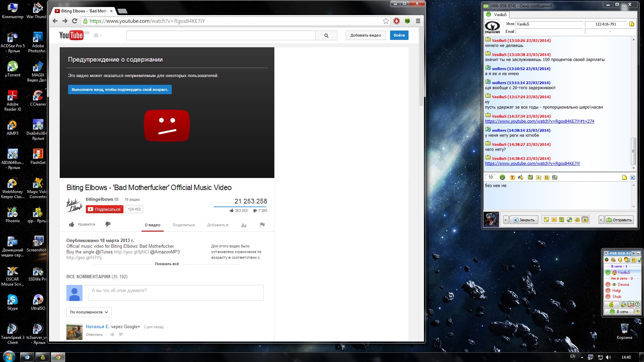
Task: Click yellow note page icon in chat
Action: pyautogui.click(x=624, y=177)
